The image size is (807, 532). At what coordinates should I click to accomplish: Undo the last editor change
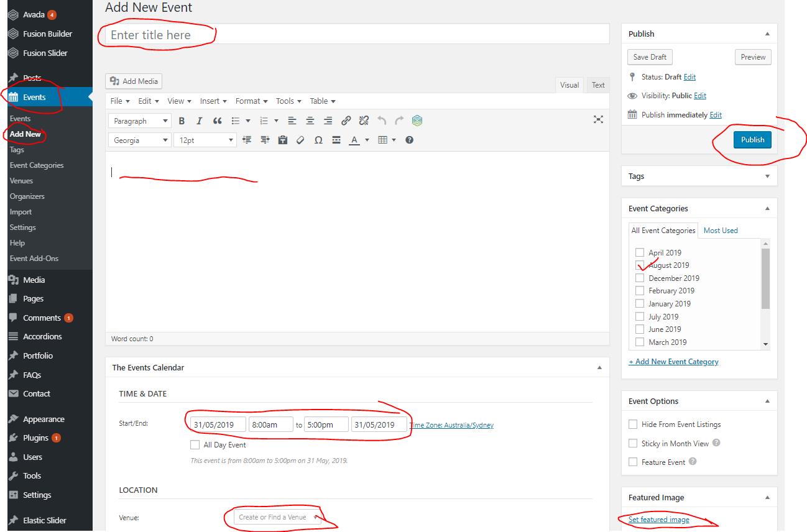382,121
